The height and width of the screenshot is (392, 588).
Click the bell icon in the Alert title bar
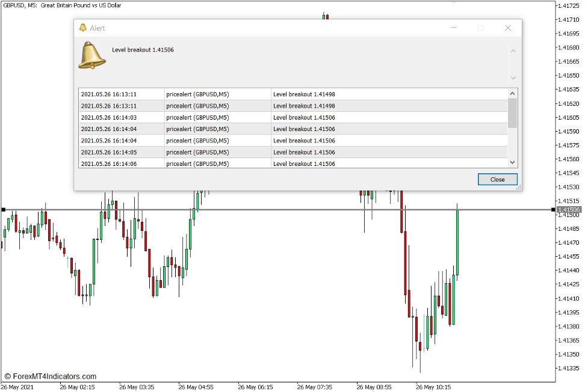(x=84, y=28)
